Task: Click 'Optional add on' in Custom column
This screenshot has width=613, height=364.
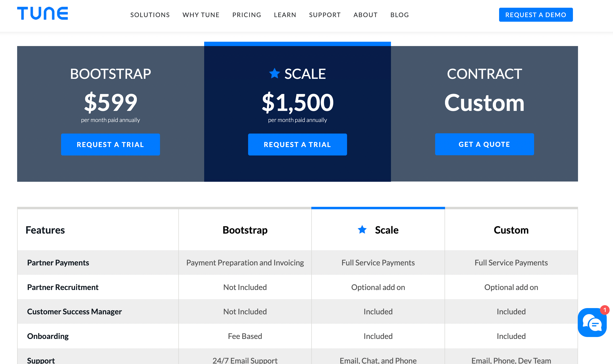Action: pyautogui.click(x=511, y=287)
